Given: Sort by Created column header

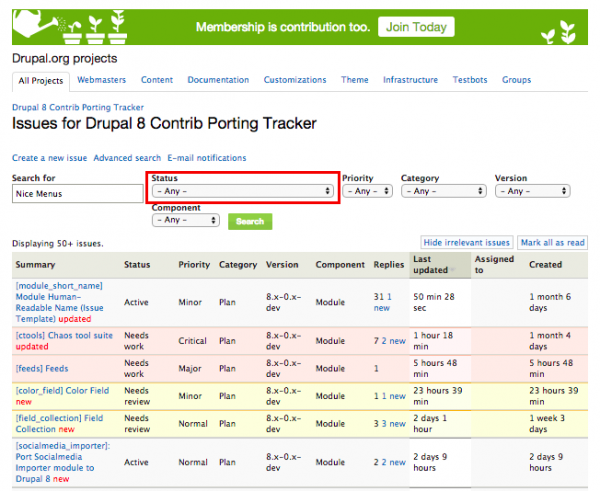Looking at the screenshot, I should point(546,264).
